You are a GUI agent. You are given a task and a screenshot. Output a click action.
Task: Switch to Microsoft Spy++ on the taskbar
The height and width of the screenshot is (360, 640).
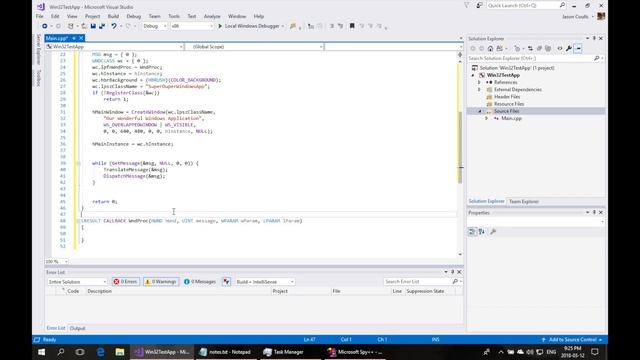[355, 352]
